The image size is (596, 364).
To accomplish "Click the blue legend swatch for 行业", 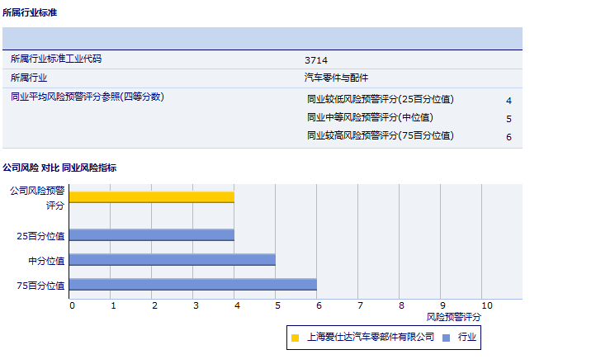I will point(447,337).
